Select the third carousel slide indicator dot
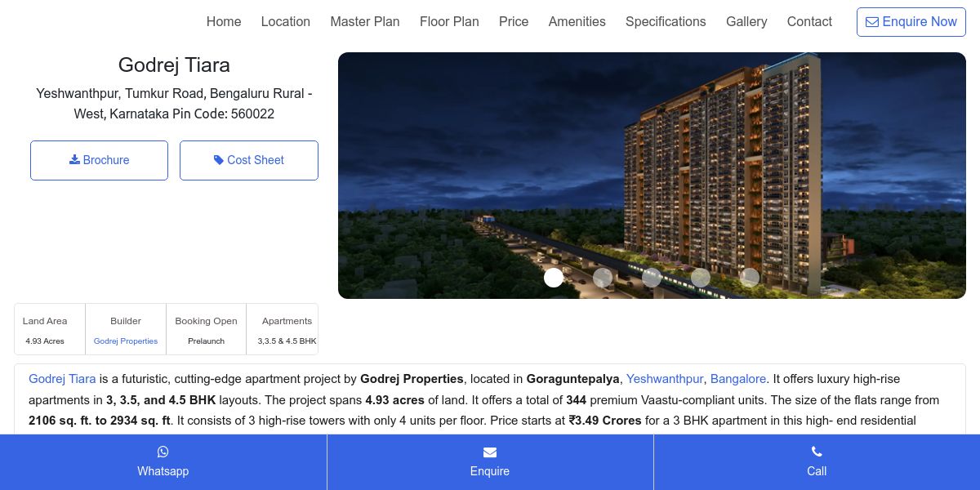This screenshot has width=980, height=490. [x=652, y=278]
